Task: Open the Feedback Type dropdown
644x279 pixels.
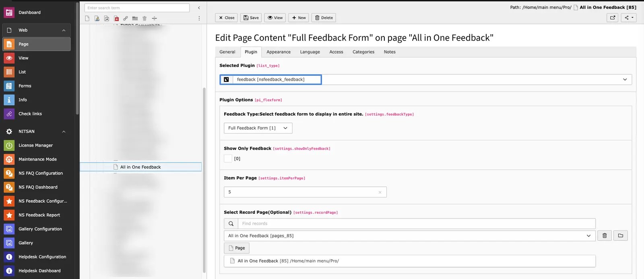Action: pyautogui.click(x=258, y=128)
